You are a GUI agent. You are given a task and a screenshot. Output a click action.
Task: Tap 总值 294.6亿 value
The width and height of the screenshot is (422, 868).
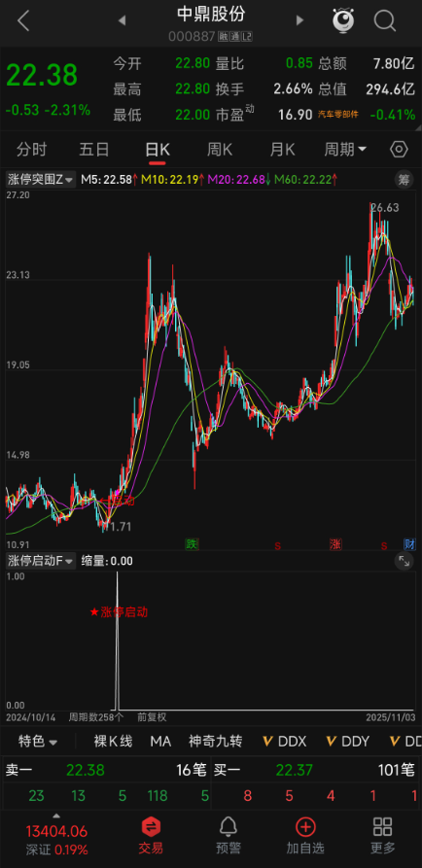pos(367,89)
